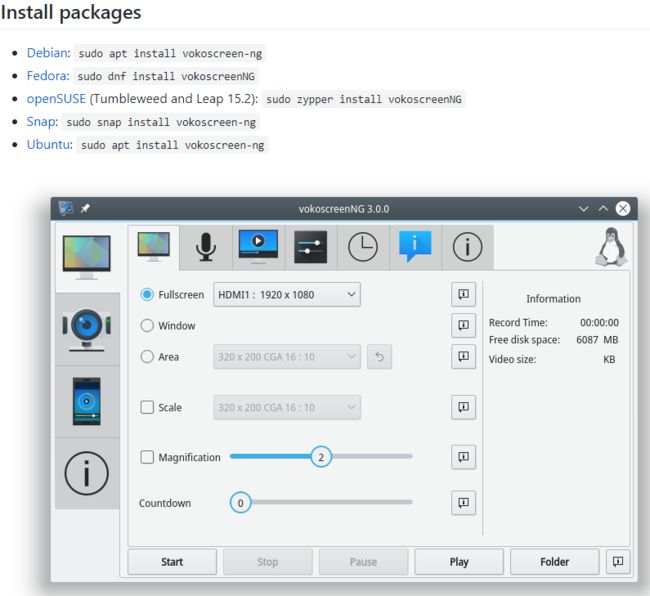Click the help icon beside Folder button
650x596 pixels.
618,562
